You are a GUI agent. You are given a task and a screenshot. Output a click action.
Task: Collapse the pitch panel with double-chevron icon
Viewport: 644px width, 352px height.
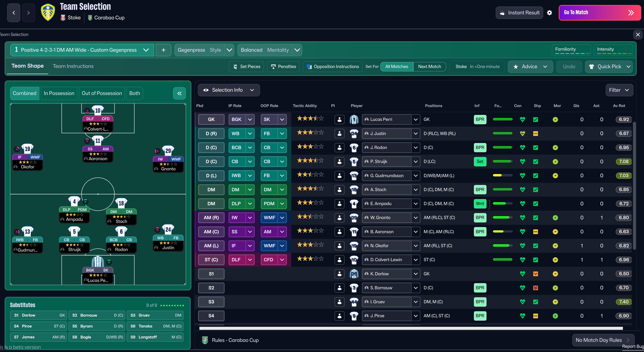(179, 93)
